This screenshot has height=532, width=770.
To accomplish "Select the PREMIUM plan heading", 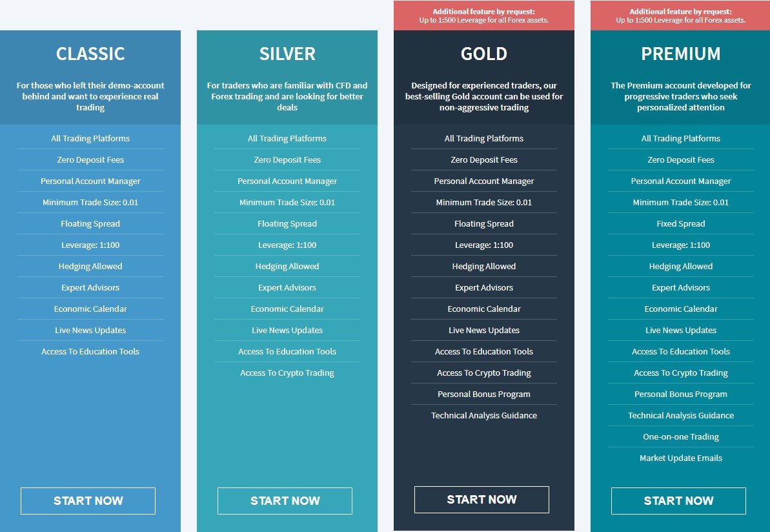I will tap(681, 54).
